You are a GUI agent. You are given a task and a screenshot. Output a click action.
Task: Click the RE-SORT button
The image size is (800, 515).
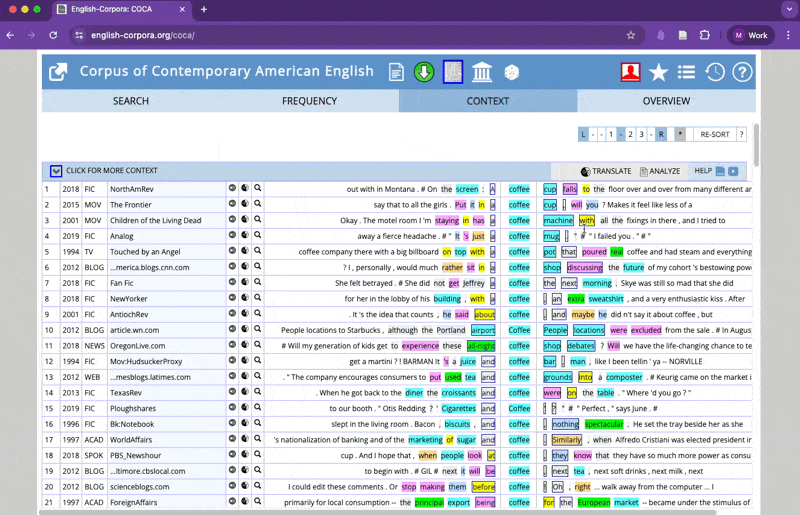714,134
